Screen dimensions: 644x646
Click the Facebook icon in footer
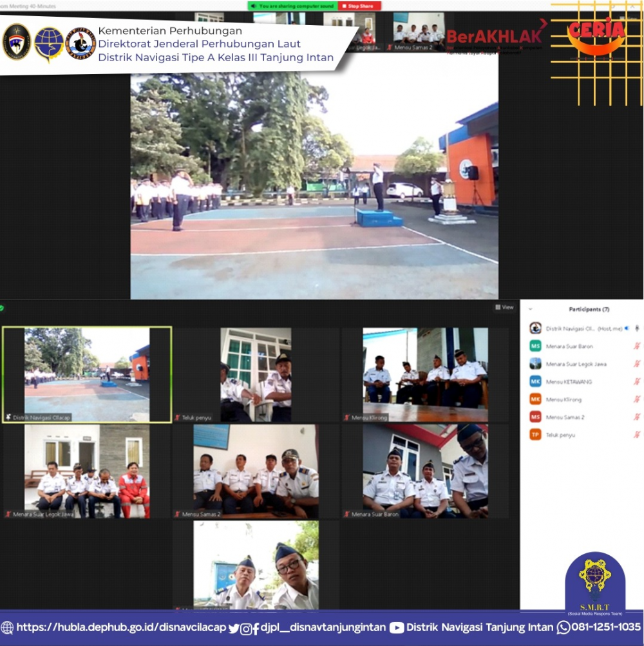256,629
